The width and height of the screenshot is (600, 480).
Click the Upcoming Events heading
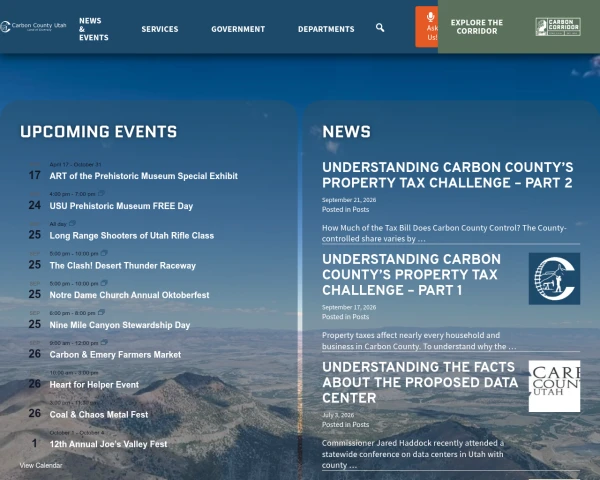(x=99, y=132)
